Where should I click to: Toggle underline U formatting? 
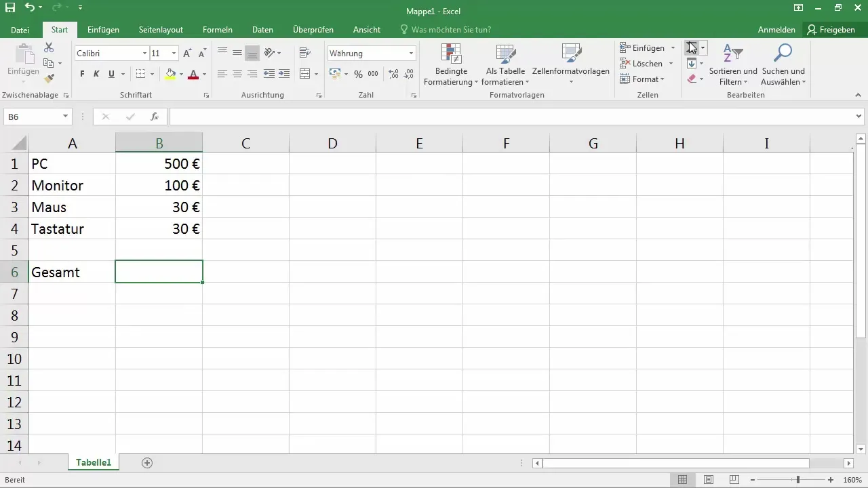point(111,74)
